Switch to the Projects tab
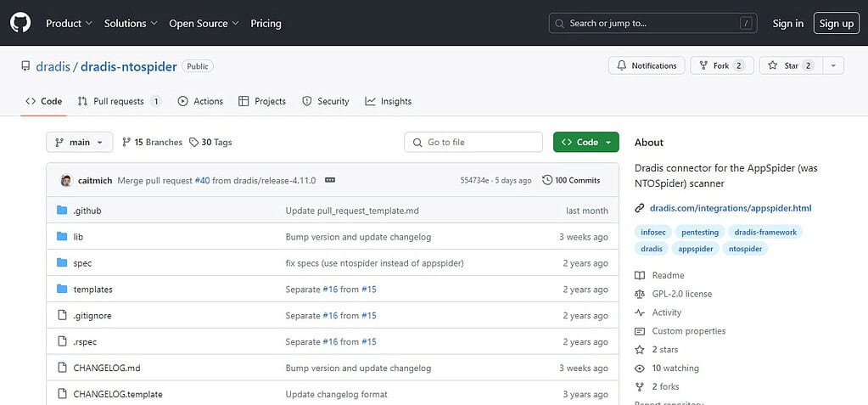 [262, 101]
